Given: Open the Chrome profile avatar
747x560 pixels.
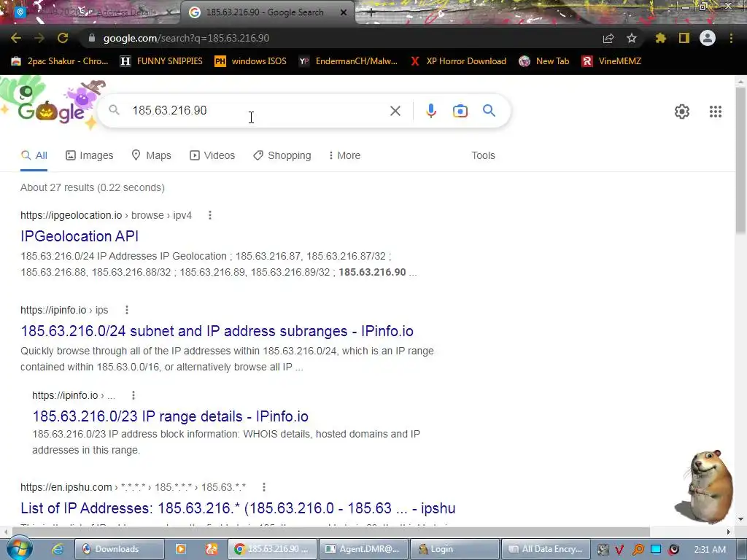Looking at the screenshot, I should point(708,38).
